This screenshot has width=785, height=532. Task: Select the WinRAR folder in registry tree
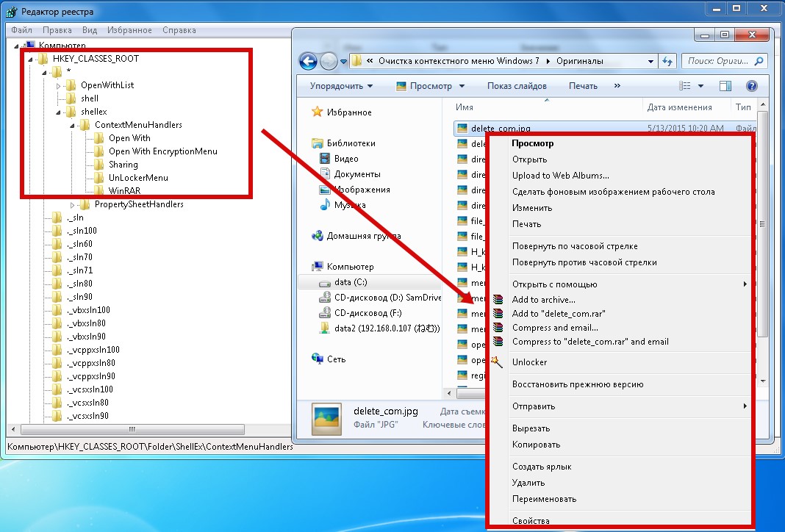pos(124,191)
